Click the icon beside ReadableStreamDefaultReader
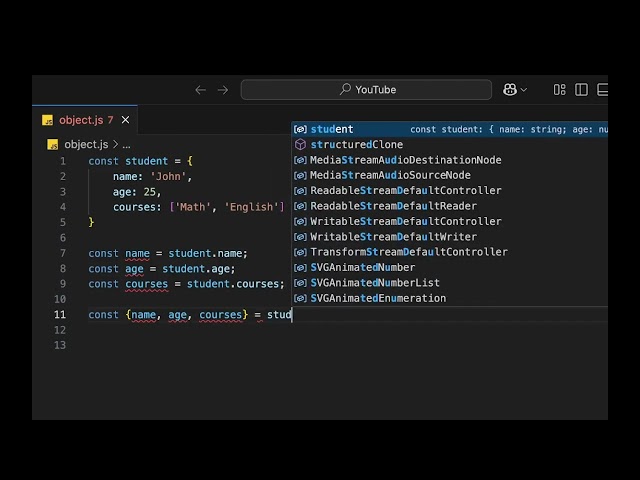The image size is (640, 480). (300, 206)
